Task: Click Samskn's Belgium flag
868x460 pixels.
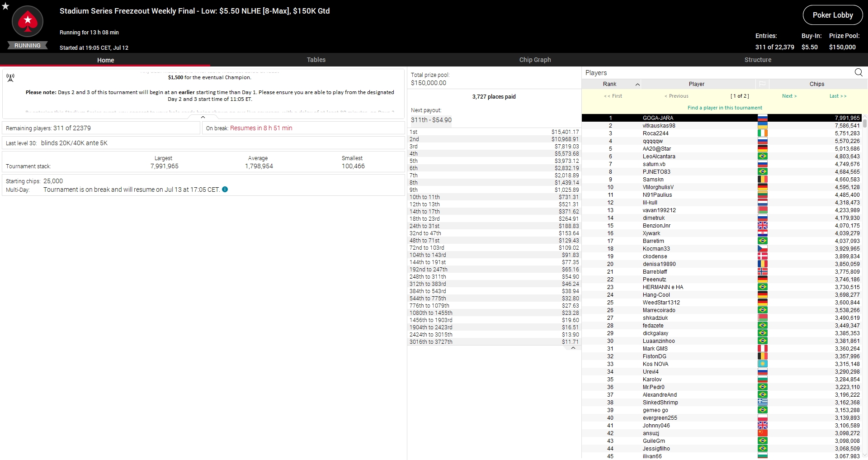Action: click(763, 180)
